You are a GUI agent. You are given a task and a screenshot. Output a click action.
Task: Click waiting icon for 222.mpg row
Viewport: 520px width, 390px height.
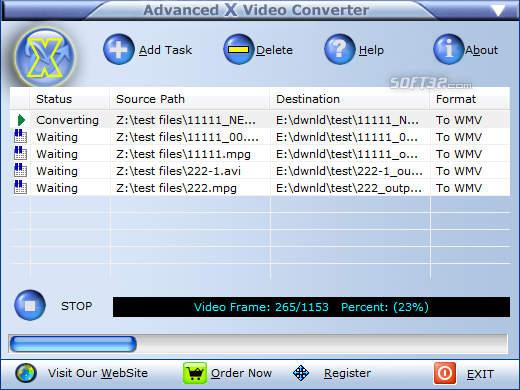click(x=20, y=188)
